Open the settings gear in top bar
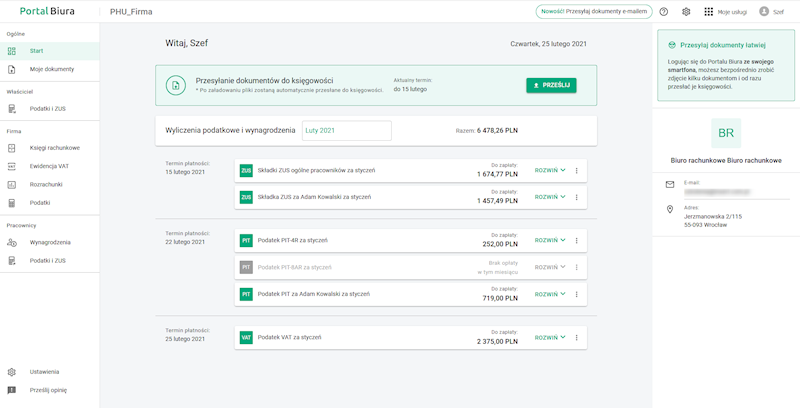The width and height of the screenshot is (800, 408). coord(686,12)
